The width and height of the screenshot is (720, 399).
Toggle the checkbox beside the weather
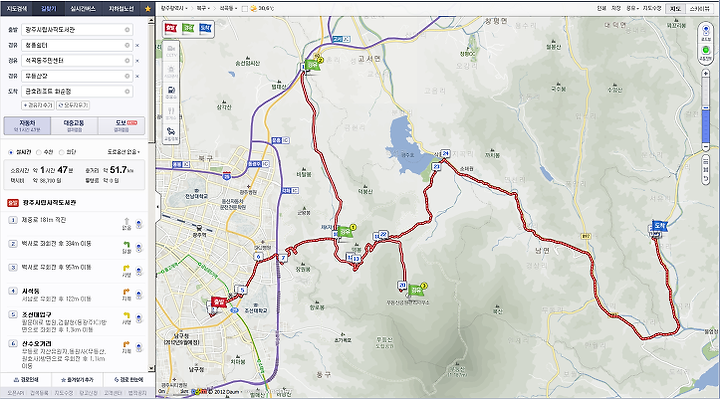point(244,9)
